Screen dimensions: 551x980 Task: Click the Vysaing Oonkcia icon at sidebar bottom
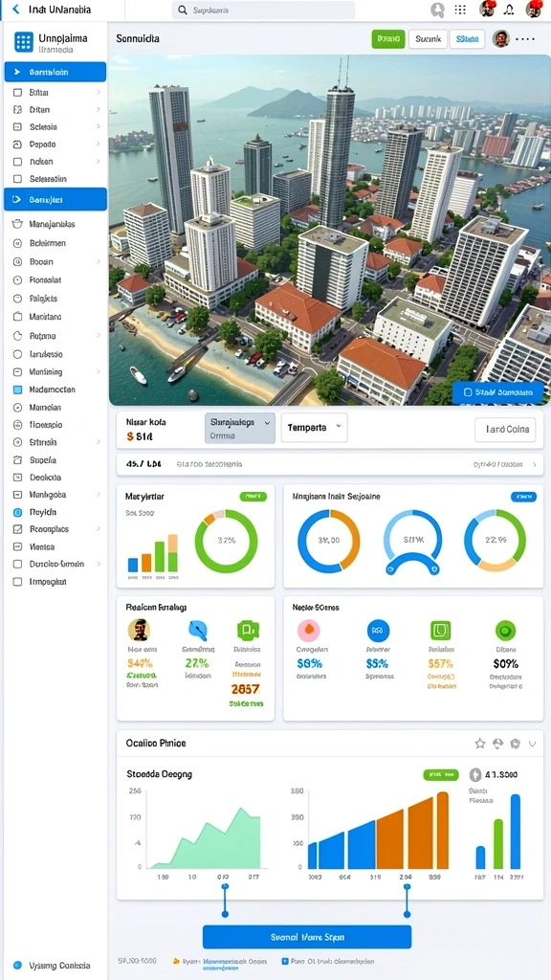[17, 965]
